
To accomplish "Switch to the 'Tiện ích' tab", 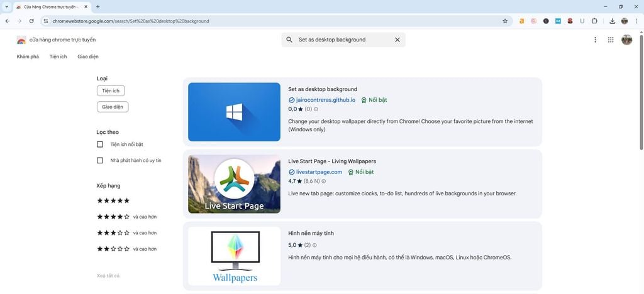I will click(58, 57).
